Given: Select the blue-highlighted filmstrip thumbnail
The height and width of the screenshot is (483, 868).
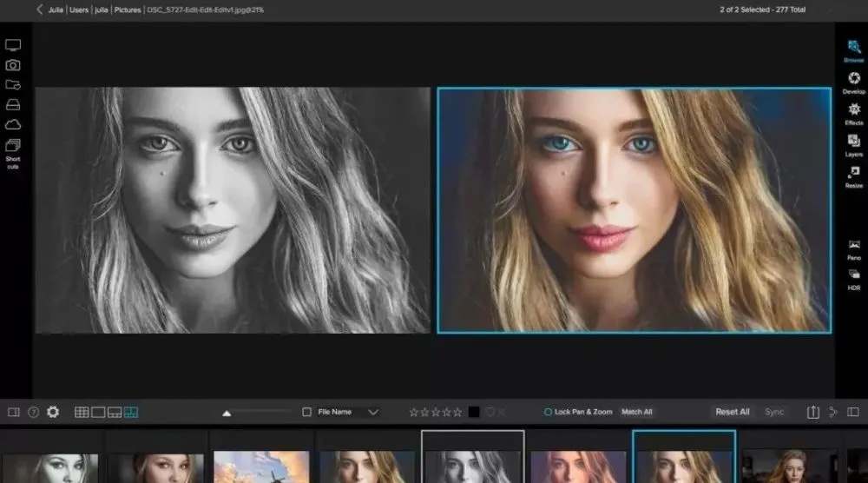Looking at the screenshot, I should [x=684, y=458].
